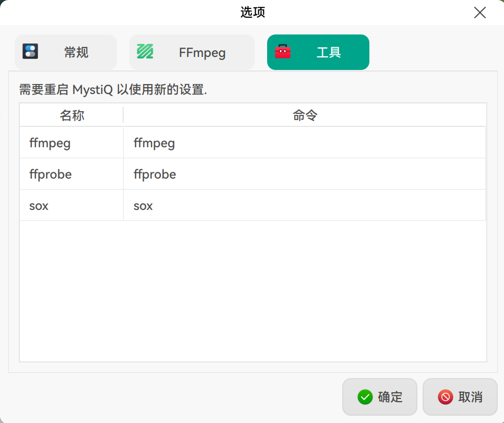Screen dimensions: 504x423
Task: Close the 选项 dialog with the X
Action: pyautogui.click(x=480, y=13)
